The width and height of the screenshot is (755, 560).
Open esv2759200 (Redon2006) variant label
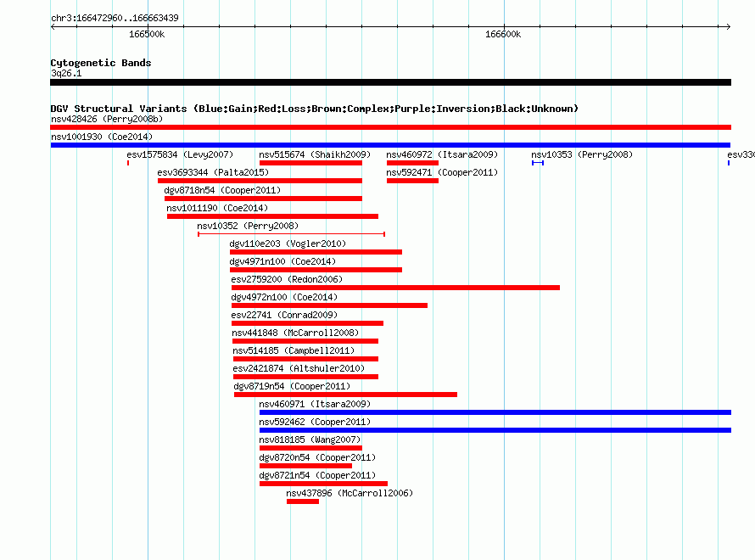pos(287,279)
